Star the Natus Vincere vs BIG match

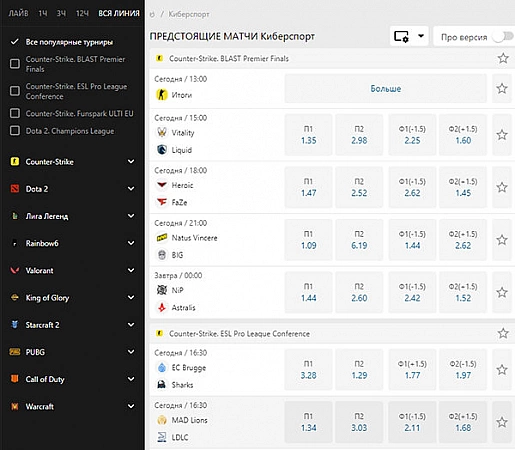click(x=502, y=240)
